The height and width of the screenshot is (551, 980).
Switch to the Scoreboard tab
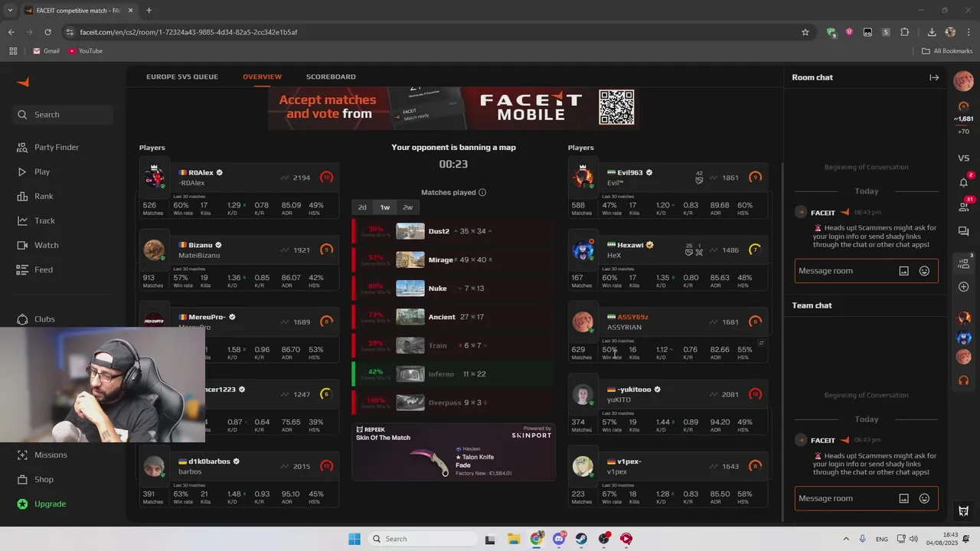pos(331,77)
